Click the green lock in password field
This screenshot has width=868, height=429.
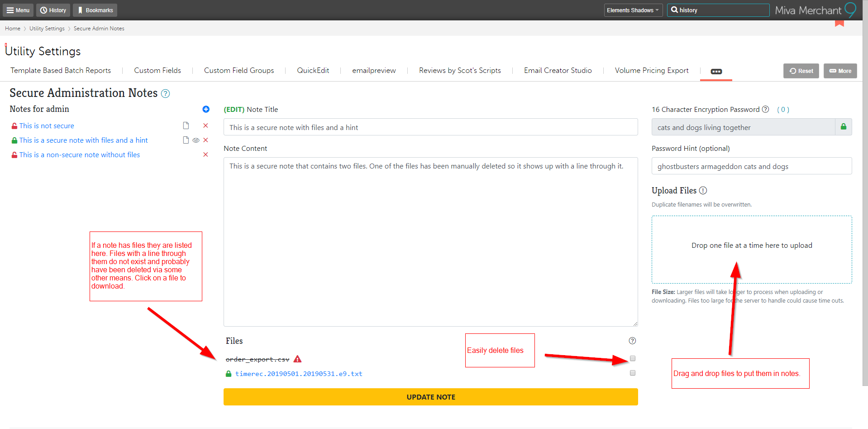(843, 127)
